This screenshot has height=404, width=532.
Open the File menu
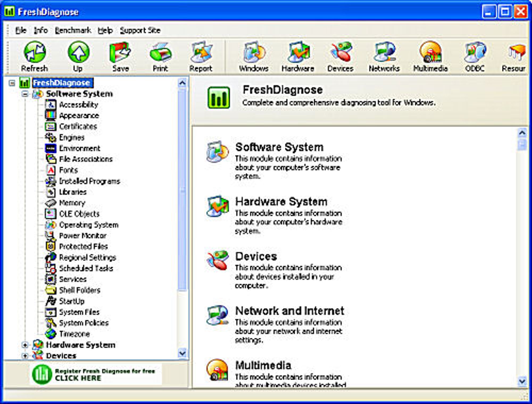(21, 30)
